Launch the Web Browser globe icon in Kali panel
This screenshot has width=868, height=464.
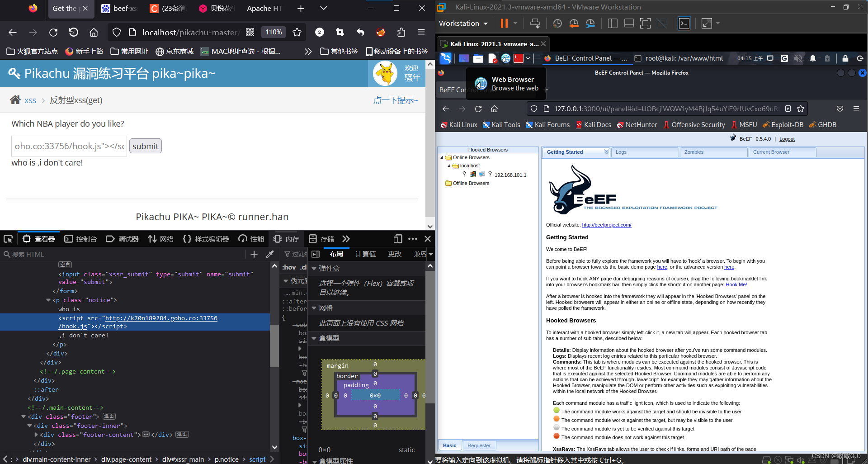point(506,58)
